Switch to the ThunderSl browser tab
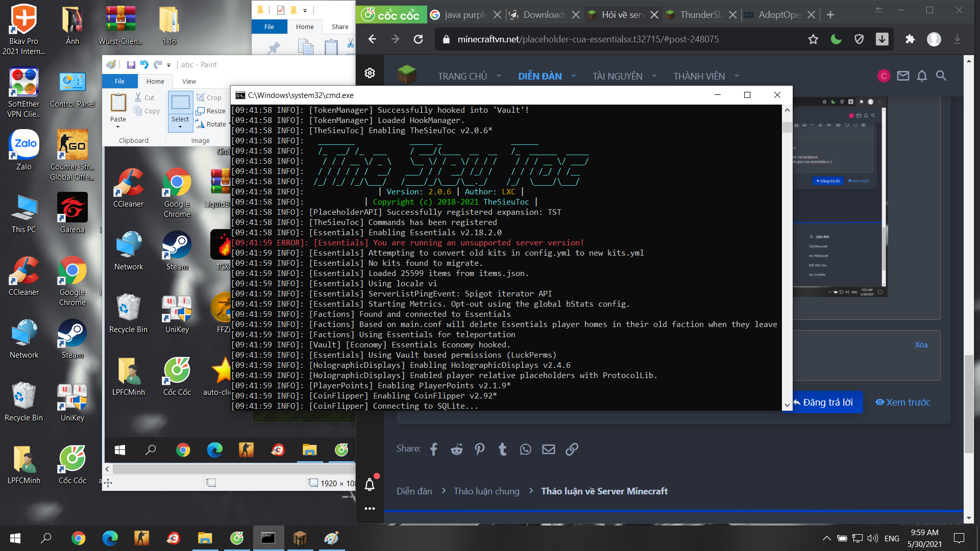The height and width of the screenshot is (551, 980). pyautogui.click(x=700, y=15)
